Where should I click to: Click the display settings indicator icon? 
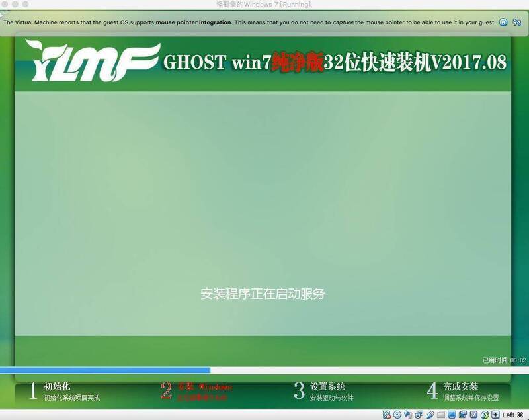(451, 415)
